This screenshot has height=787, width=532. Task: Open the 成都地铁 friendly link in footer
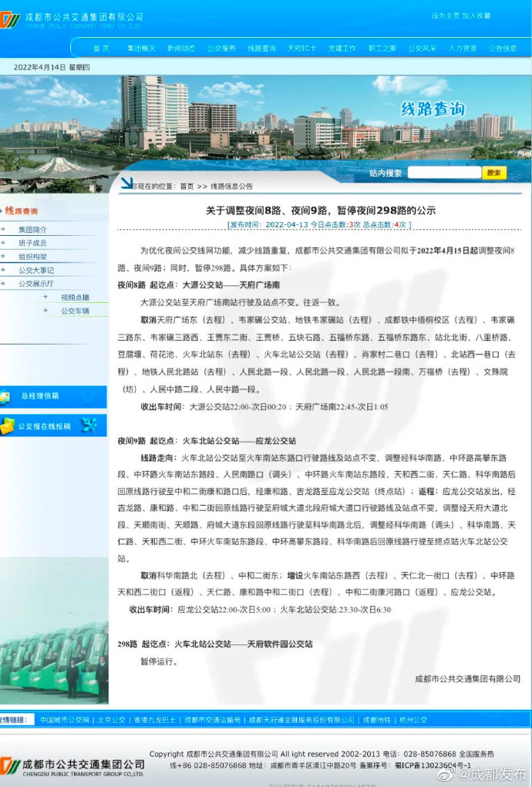[x=377, y=720]
